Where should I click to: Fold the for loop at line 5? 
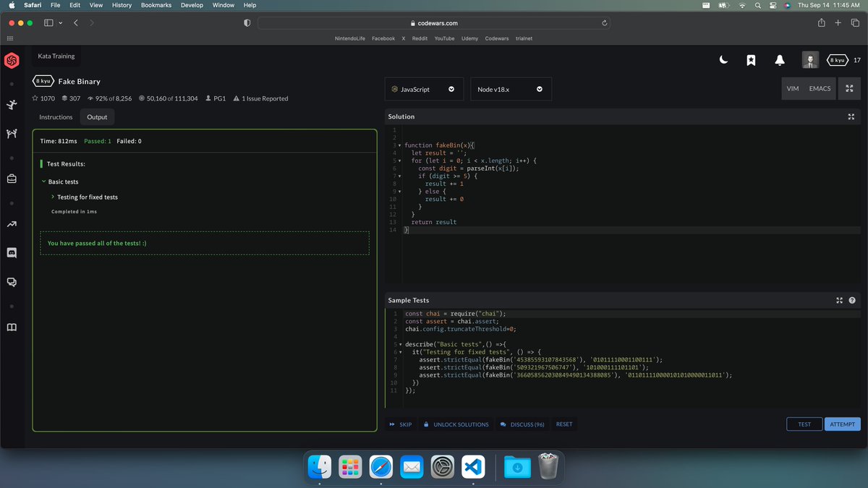click(400, 160)
